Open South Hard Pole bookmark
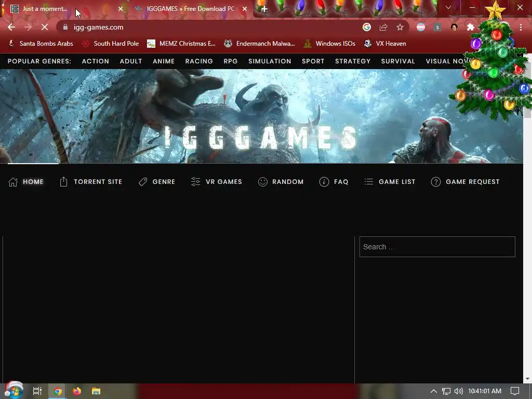This screenshot has height=399, width=532. (x=111, y=44)
